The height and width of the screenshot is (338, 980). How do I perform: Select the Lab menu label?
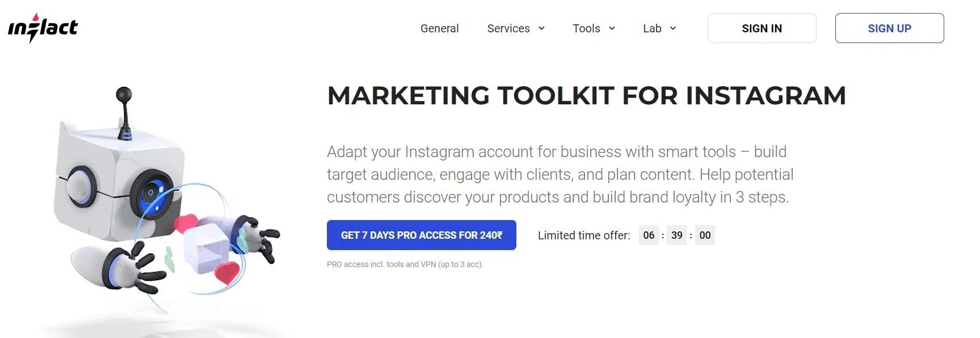(x=652, y=28)
